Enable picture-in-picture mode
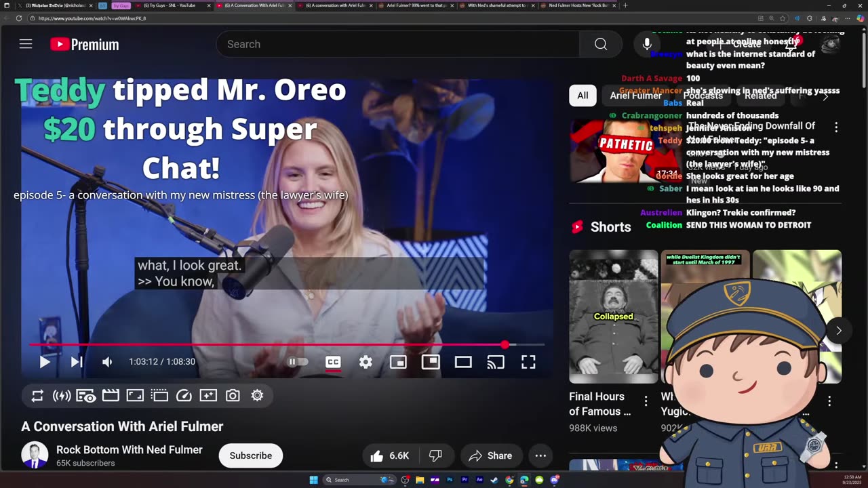The width and height of the screenshot is (868, 488). pos(431,362)
